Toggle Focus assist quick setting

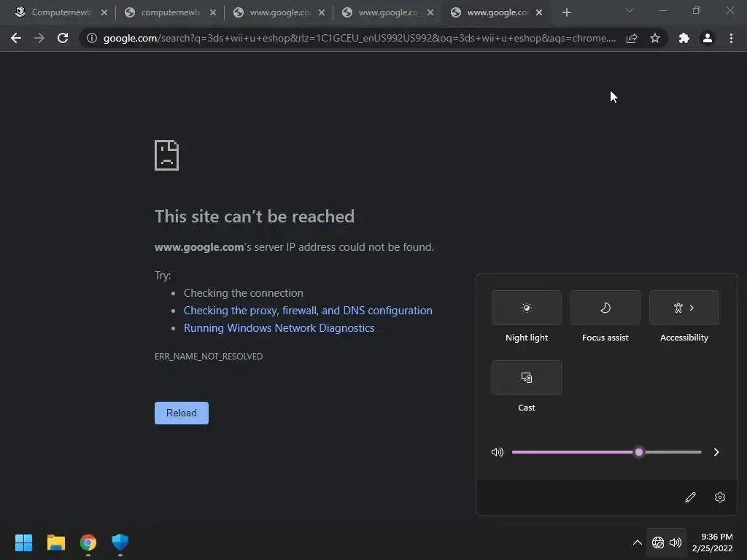click(605, 308)
